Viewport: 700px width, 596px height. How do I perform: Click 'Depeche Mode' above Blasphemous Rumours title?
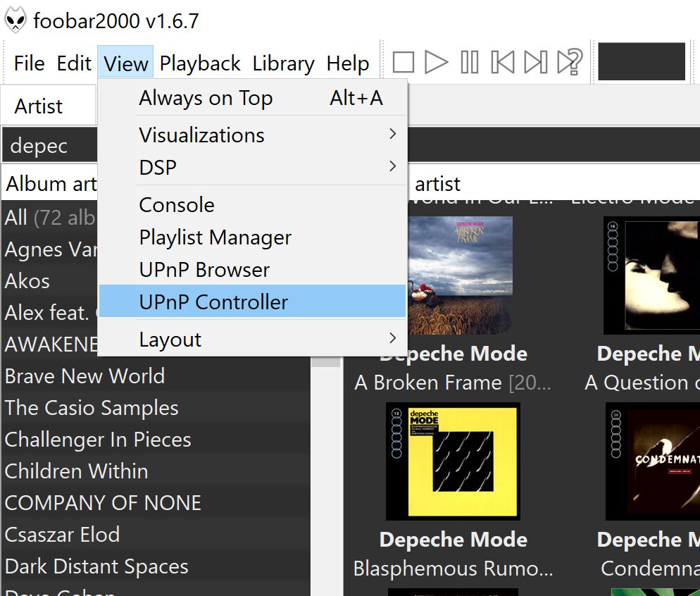(453, 540)
